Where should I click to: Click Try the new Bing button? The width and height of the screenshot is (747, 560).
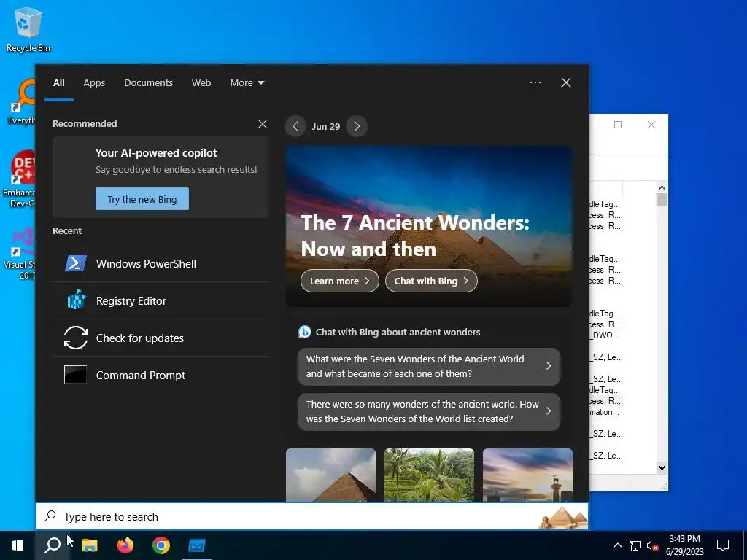tap(142, 199)
